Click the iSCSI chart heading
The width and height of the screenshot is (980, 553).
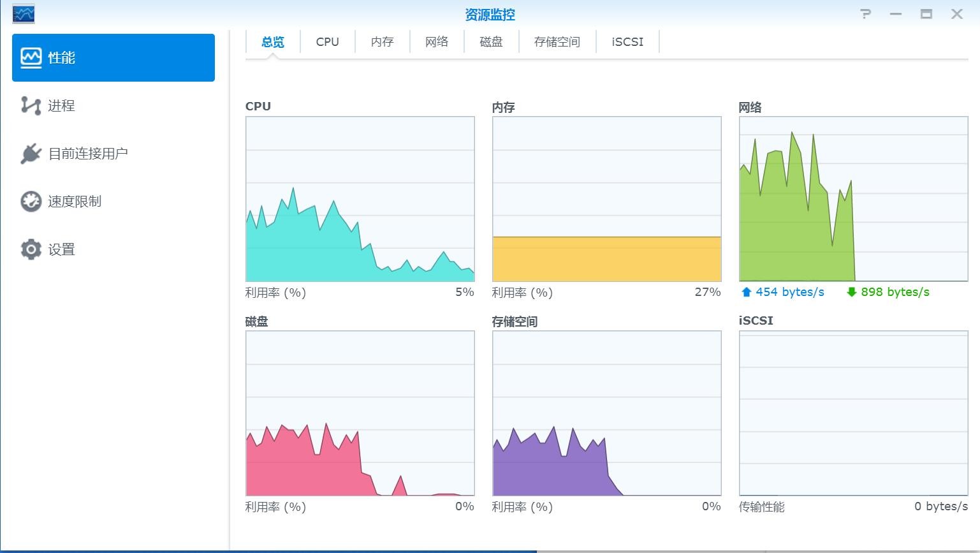pyautogui.click(x=756, y=321)
